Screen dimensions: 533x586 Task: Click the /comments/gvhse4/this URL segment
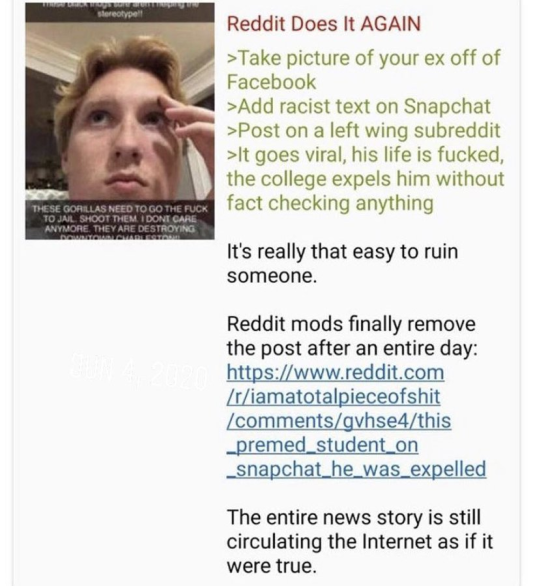(x=339, y=421)
